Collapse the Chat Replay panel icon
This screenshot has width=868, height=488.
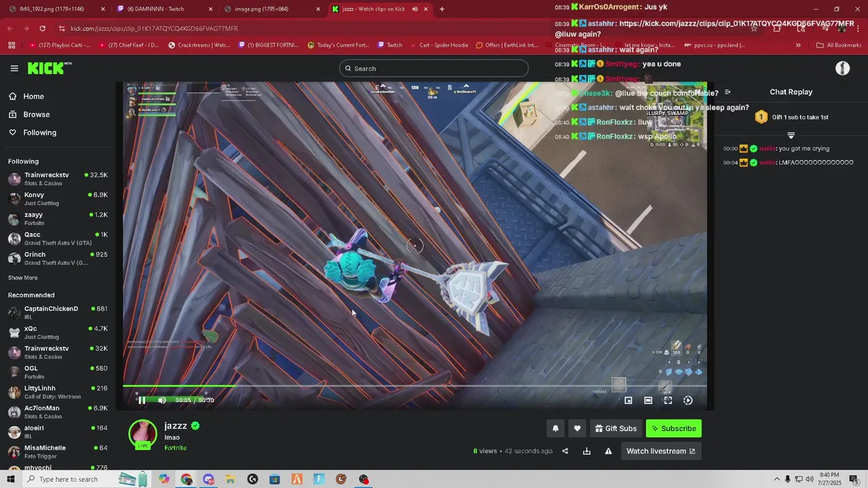[x=728, y=92]
